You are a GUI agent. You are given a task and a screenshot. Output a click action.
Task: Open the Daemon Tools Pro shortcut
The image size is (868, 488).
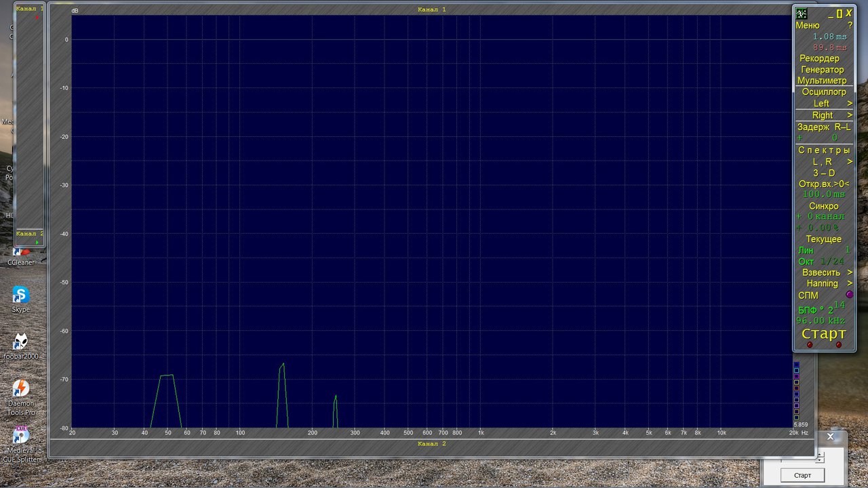pos(21,397)
